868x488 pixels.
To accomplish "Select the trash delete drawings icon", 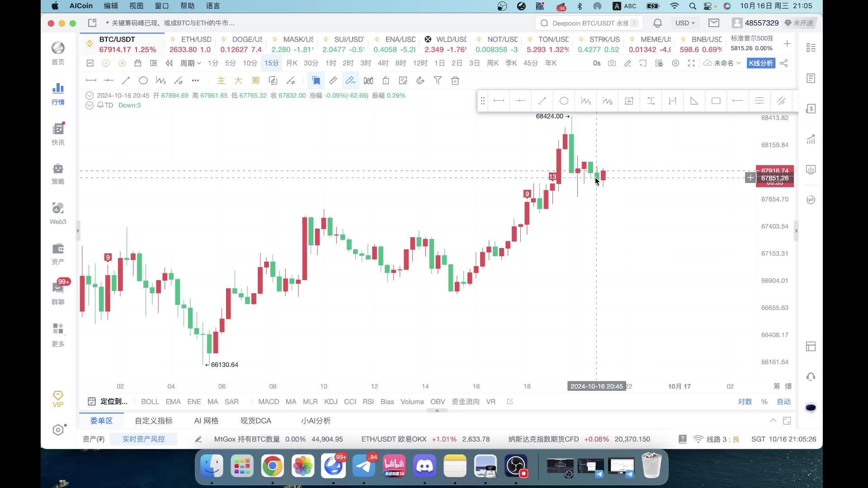I will click(455, 80).
